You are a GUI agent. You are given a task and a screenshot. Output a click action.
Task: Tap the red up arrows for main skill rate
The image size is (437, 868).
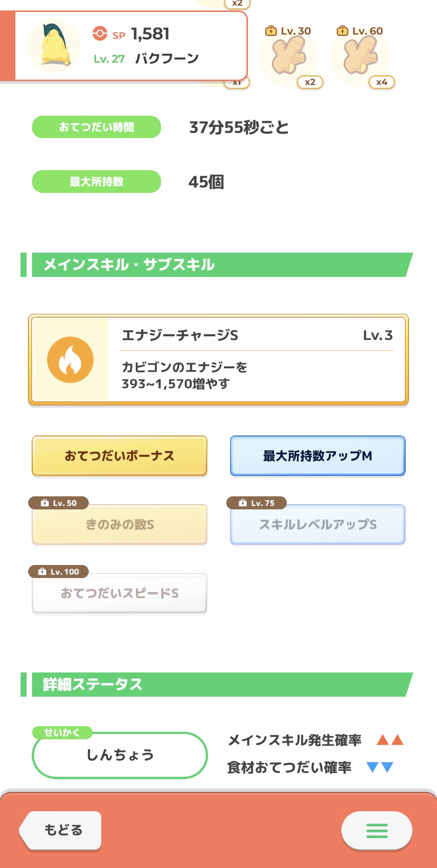[x=390, y=740]
